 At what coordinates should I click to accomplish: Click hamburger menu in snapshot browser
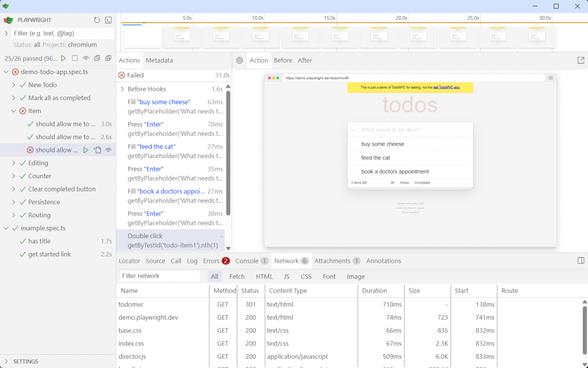(x=551, y=78)
